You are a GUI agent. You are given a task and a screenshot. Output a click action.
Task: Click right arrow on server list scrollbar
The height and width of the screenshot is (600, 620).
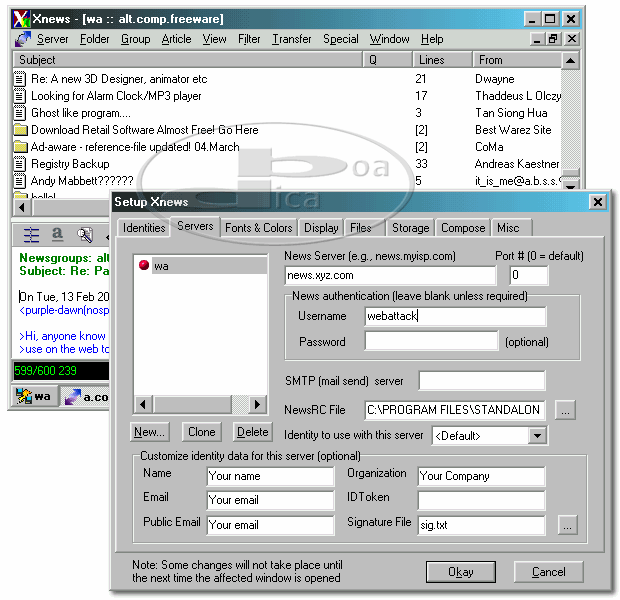258,405
